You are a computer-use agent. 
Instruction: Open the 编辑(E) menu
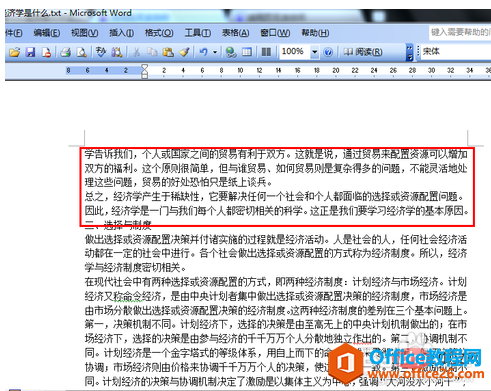coord(47,33)
